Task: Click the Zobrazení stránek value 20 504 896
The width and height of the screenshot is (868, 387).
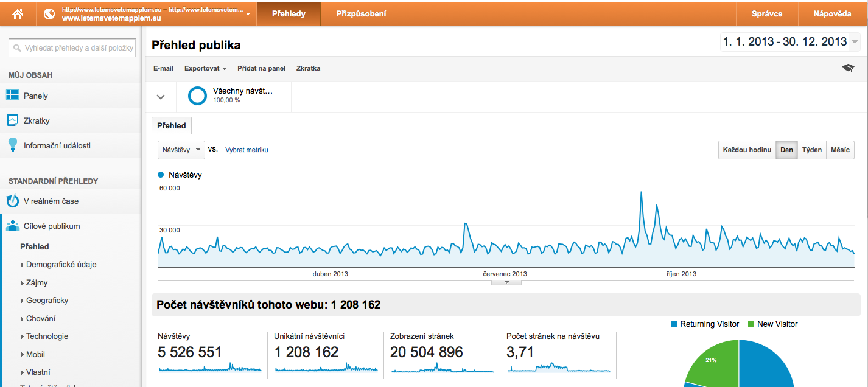Action: (427, 352)
